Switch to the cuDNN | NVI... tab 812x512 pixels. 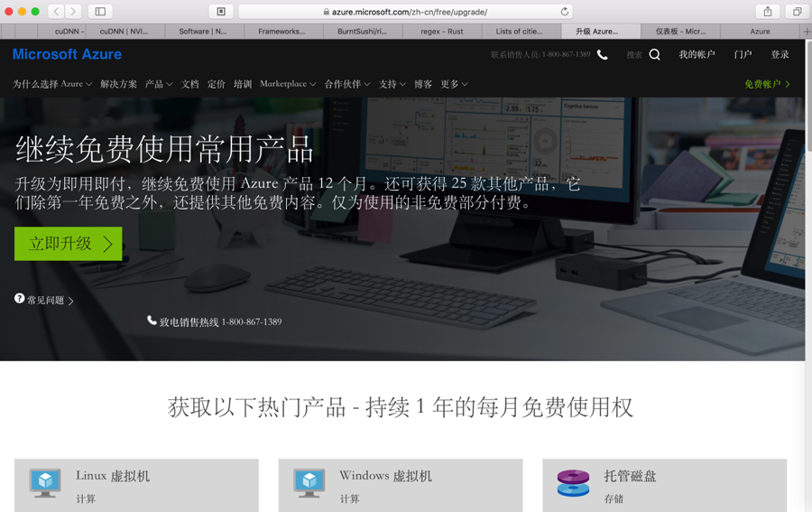124,32
